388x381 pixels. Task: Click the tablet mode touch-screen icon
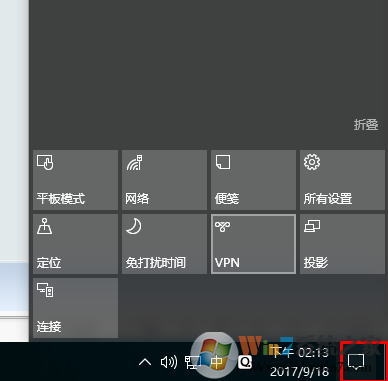(45, 162)
